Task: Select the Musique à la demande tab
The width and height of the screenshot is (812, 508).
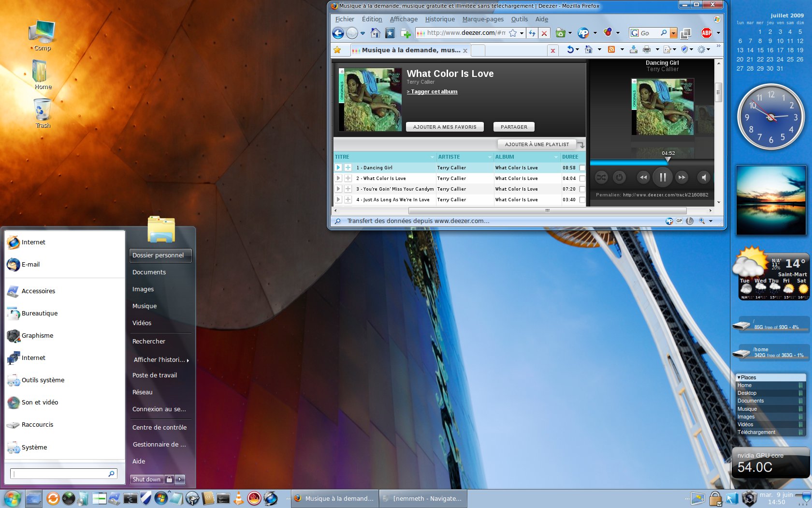Action: pyautogui.click(x=410, y=50)
